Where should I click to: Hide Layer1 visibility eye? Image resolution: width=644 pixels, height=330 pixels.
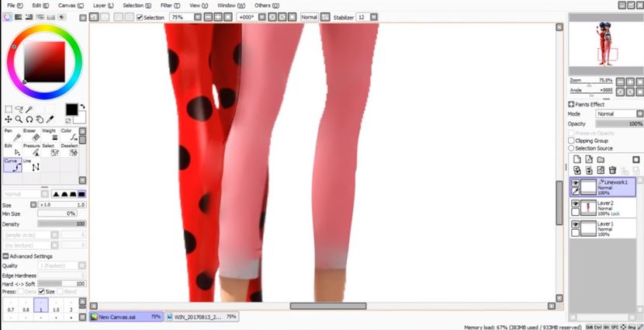576,224
